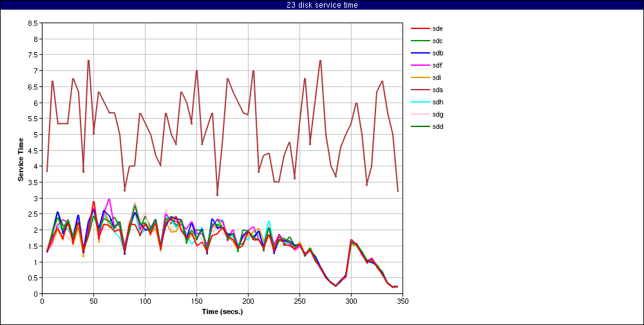The image size is (644, 325).
Task: Select the sdi legend label
Action: [437, 78]
